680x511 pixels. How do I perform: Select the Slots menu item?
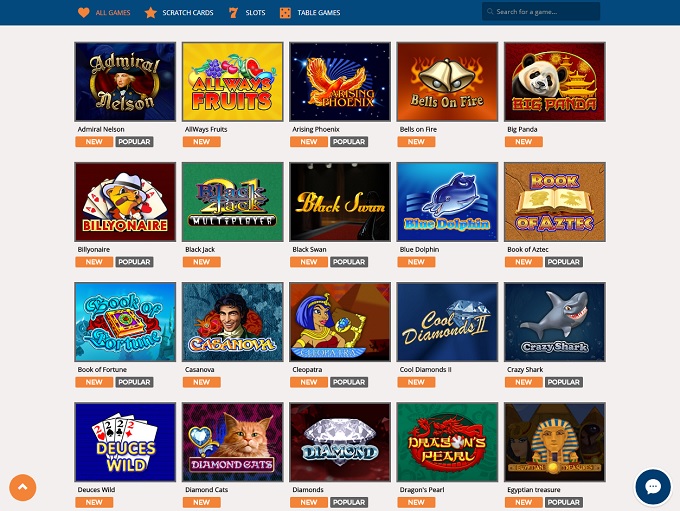pos(255,13)
